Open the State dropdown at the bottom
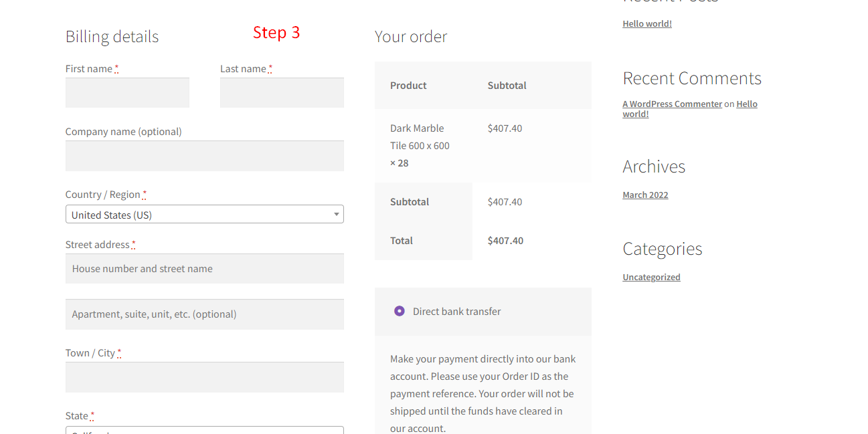The width and height of the screenshot is (868, 434). (x=205, y=430)
